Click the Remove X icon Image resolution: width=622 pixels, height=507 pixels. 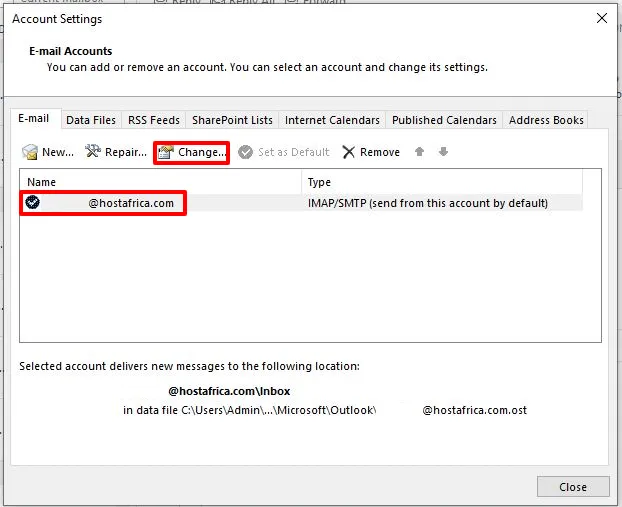pos(349,152)
